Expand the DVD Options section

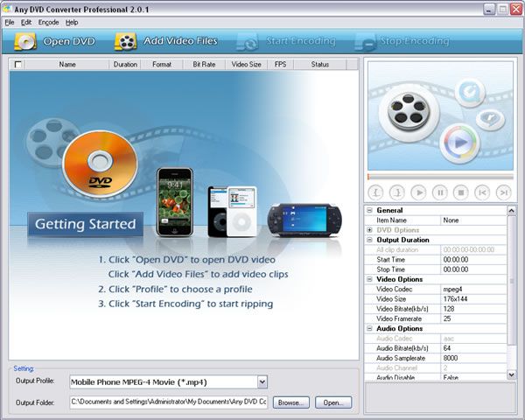point(369,230)
